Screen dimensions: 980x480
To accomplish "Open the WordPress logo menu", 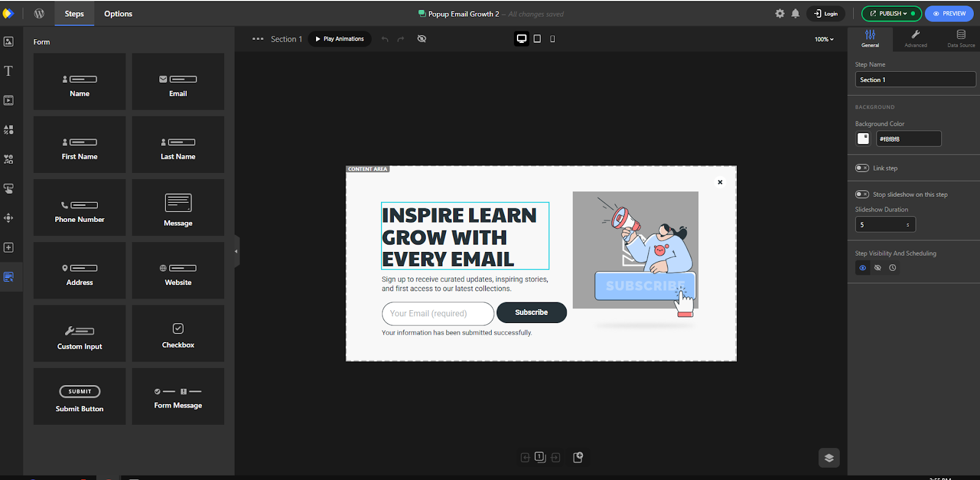I will coord(39,13).
